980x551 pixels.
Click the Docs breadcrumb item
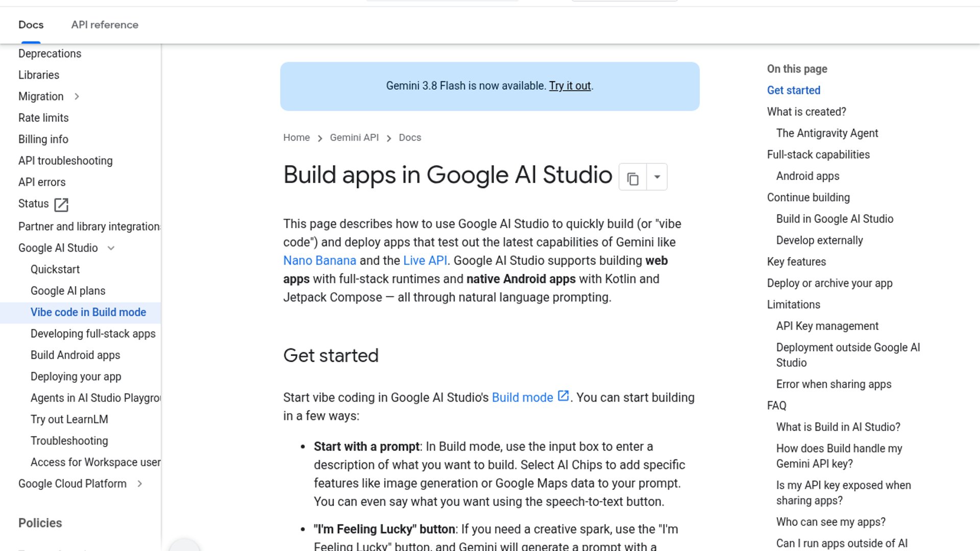tap(410, 138)
